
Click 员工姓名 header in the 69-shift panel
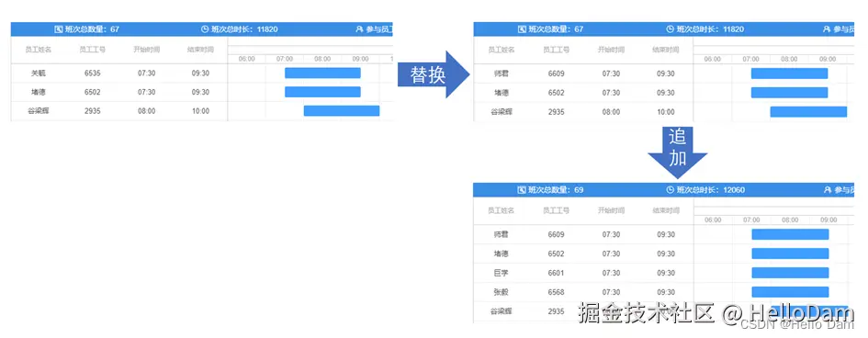click(501, 210)
